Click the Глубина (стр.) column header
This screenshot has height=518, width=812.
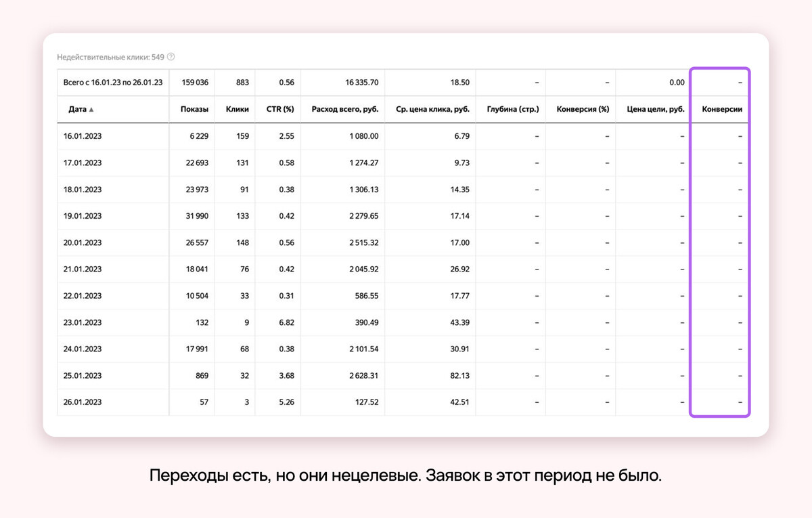[512, 109]
